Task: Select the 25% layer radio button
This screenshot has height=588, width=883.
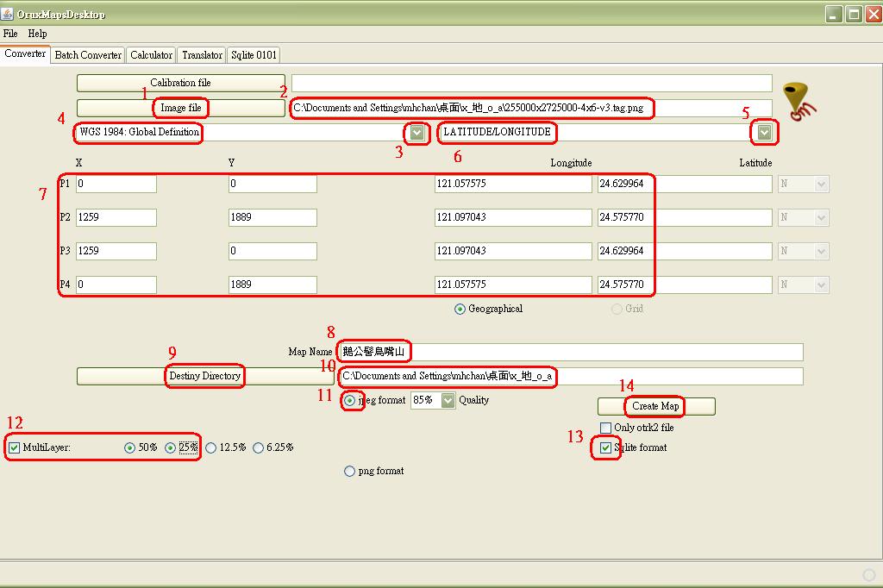Action: [170, 447]
